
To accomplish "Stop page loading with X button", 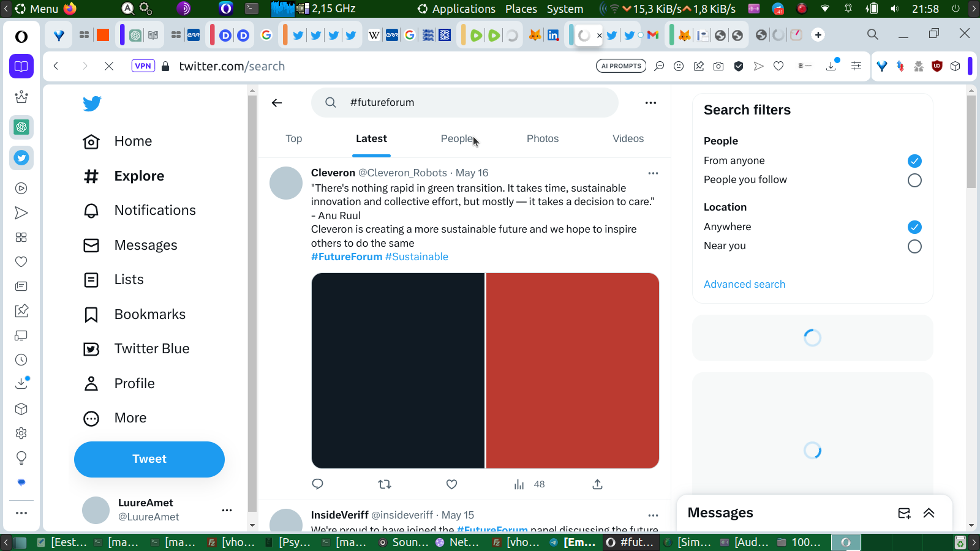I will (109, 66).
